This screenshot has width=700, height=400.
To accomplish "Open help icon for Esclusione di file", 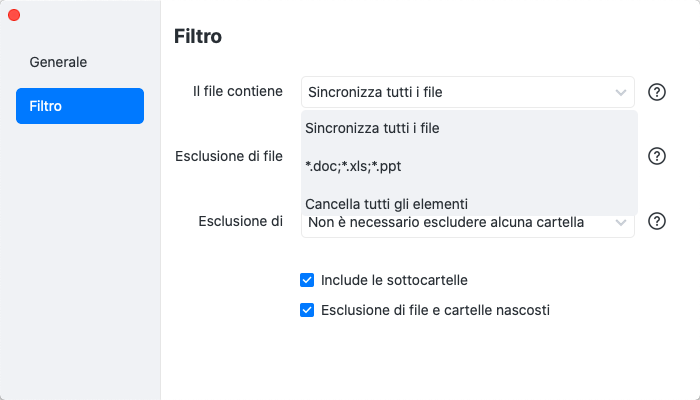I will 657,157.
